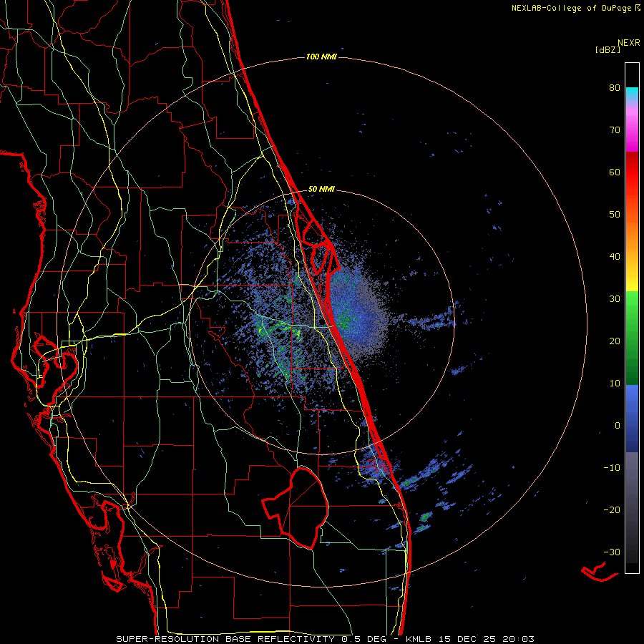Click the "60" value on the dBZ scale
The height and width of the screenshot is (644, 644).
coord(615,172)
